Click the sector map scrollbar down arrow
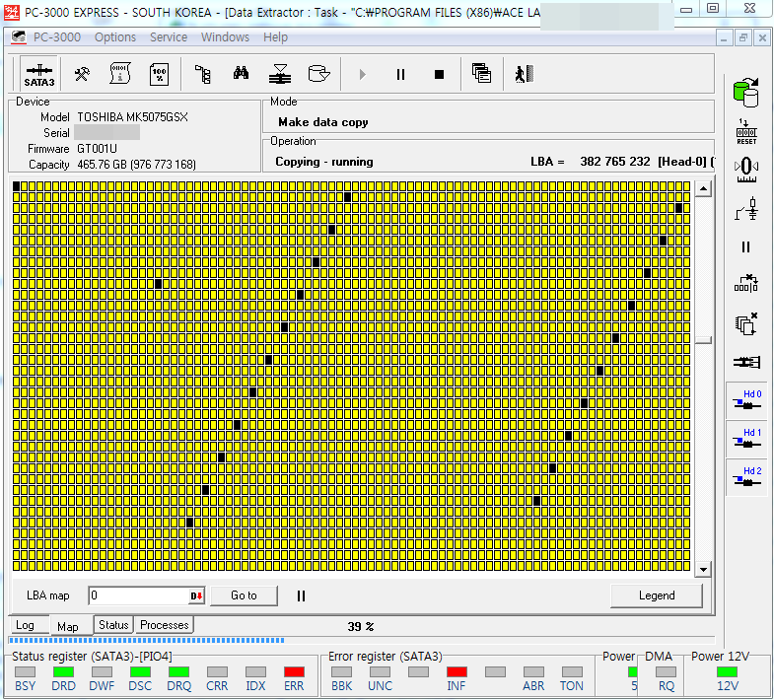The width and height of the screenshot is (774, 700). coord(703,570)
